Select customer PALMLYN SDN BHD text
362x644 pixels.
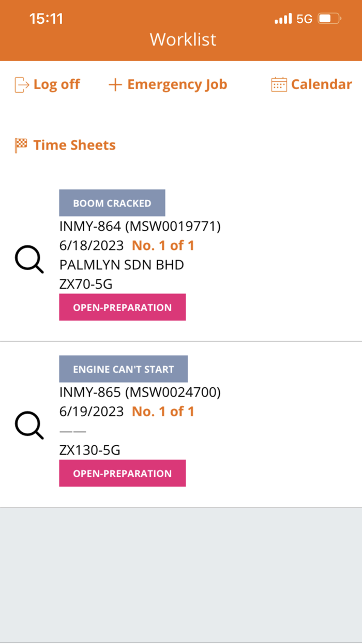pyautogui.click(x=122, y=265)
